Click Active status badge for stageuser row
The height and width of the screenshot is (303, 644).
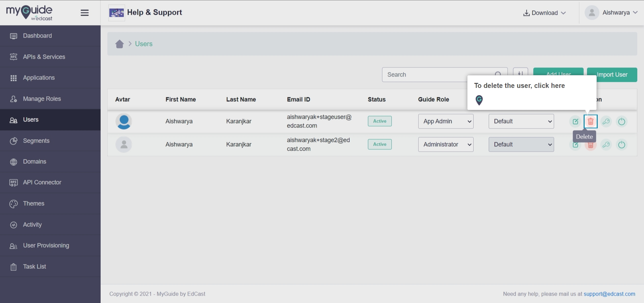pos(380,121)
